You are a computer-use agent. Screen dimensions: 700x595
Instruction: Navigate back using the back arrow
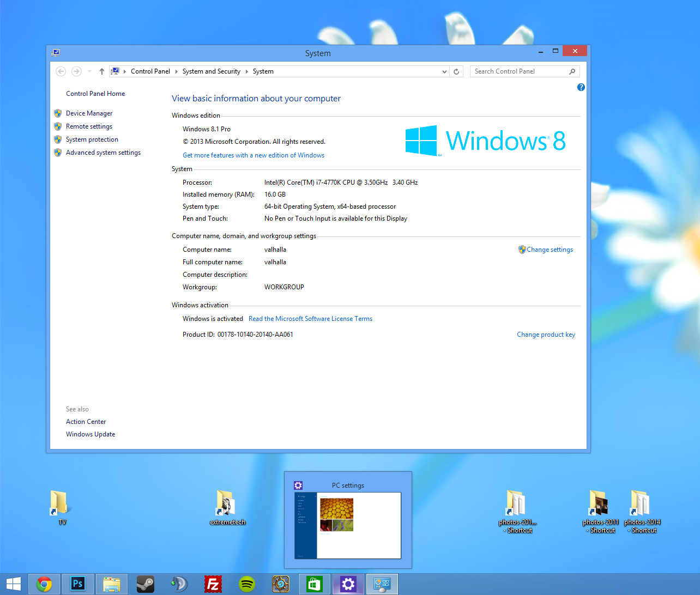click(x=61, y=71)
